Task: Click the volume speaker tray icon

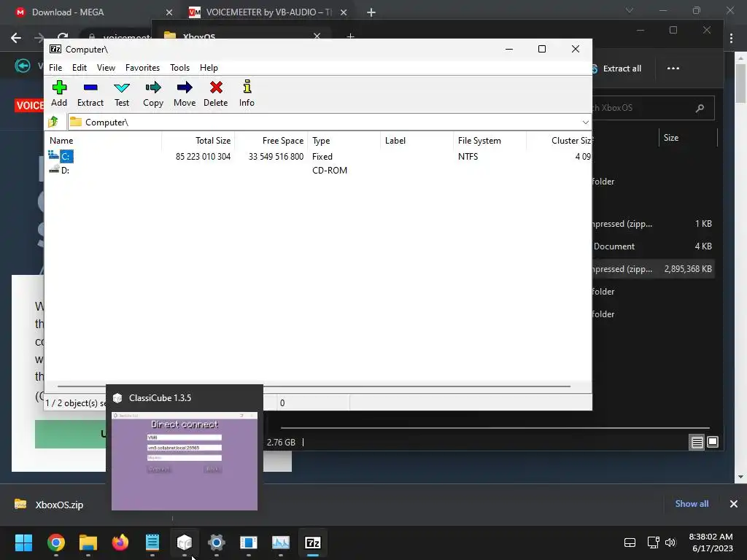Action: pos(670,542)
